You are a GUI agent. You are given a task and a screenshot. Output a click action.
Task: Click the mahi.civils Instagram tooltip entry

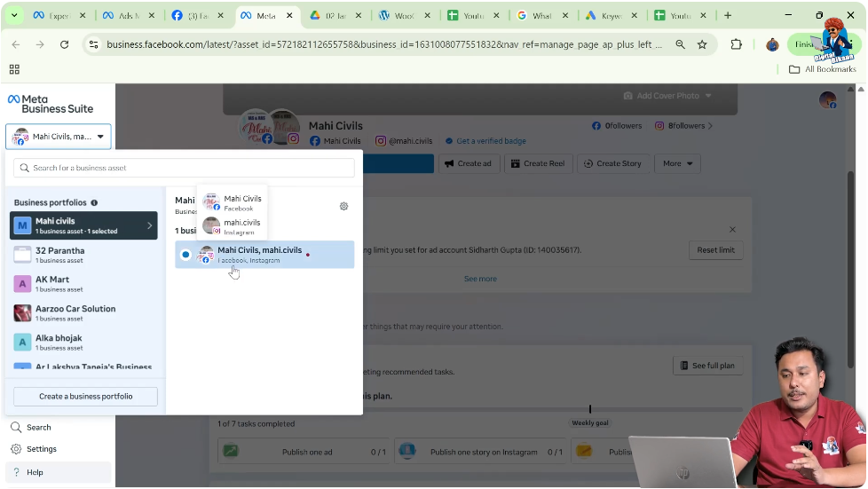coord(232,226)
